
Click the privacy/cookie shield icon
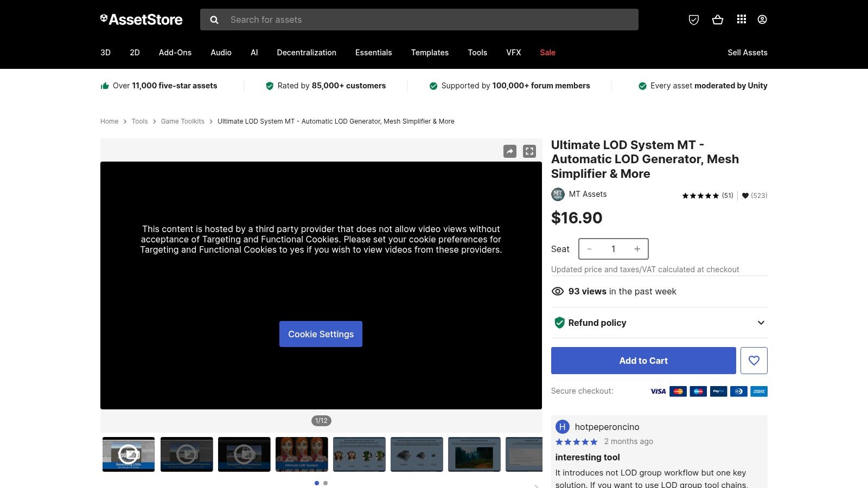point(694,20)
